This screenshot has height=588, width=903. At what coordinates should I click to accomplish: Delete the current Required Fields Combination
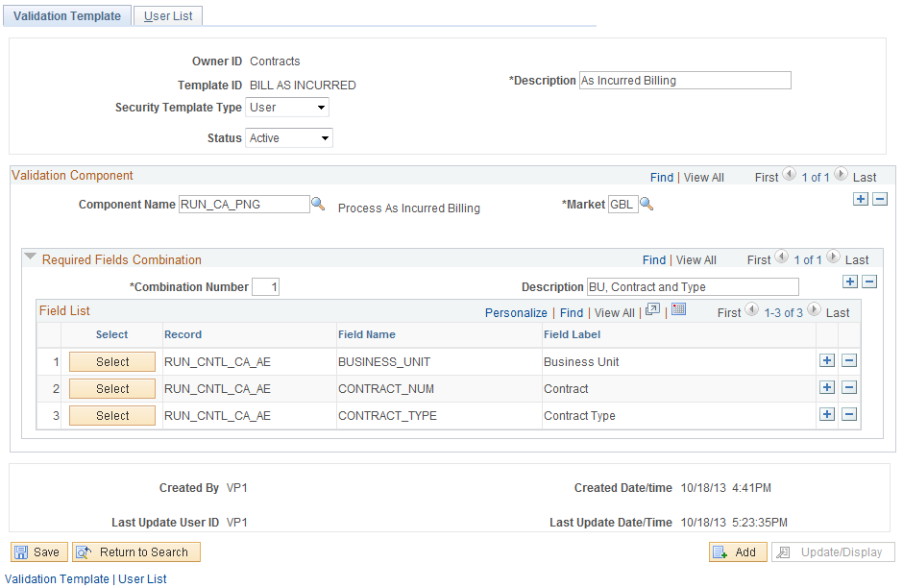coord(870,281)
